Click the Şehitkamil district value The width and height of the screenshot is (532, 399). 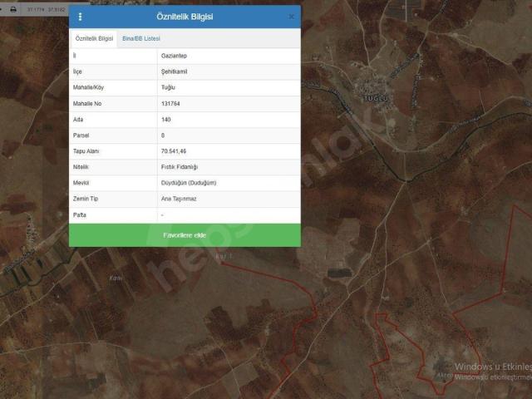(174, 71)
